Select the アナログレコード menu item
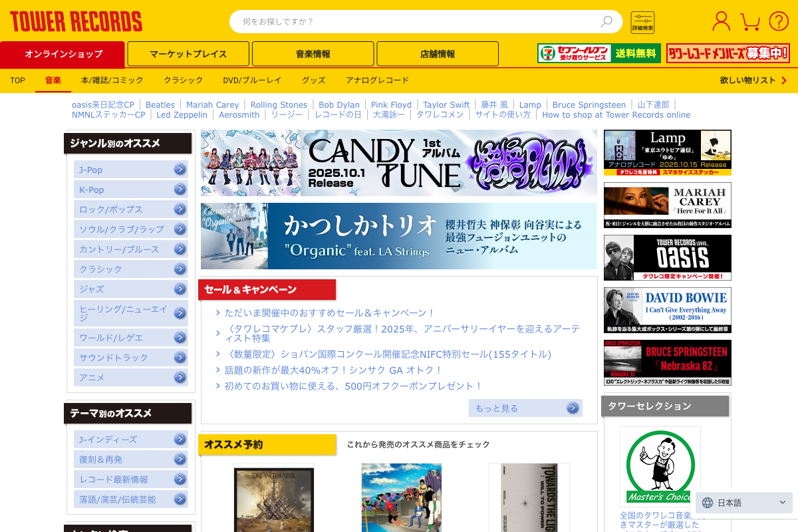Screen dimensions: 798x532 pos(377,80)
